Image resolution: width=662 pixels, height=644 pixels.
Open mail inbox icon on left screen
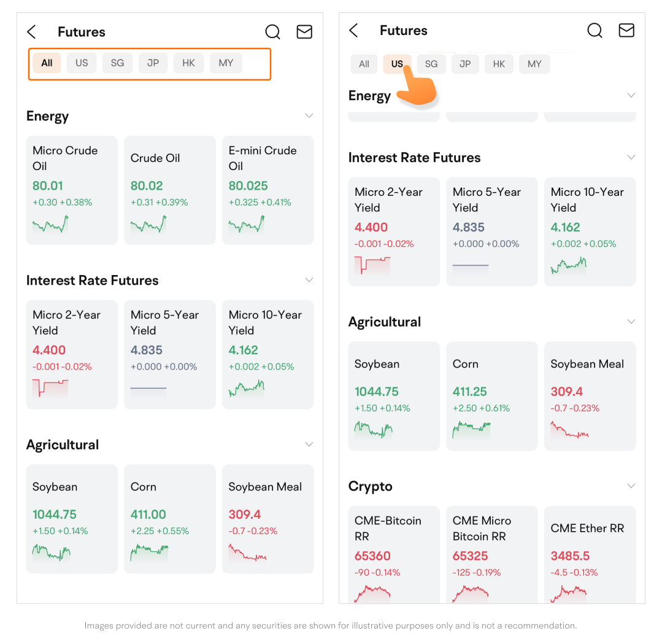304,32
